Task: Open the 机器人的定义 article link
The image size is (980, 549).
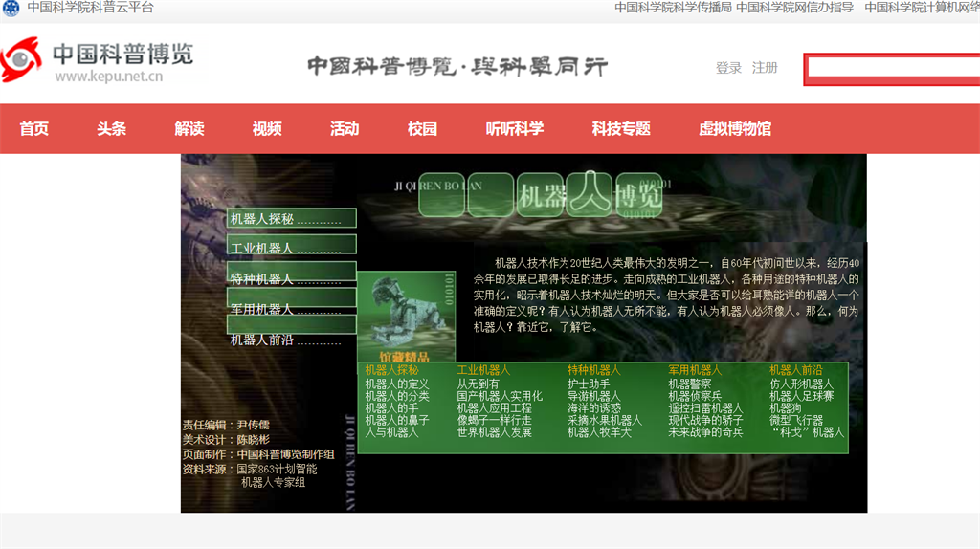Action: click(x=397, y=384)
